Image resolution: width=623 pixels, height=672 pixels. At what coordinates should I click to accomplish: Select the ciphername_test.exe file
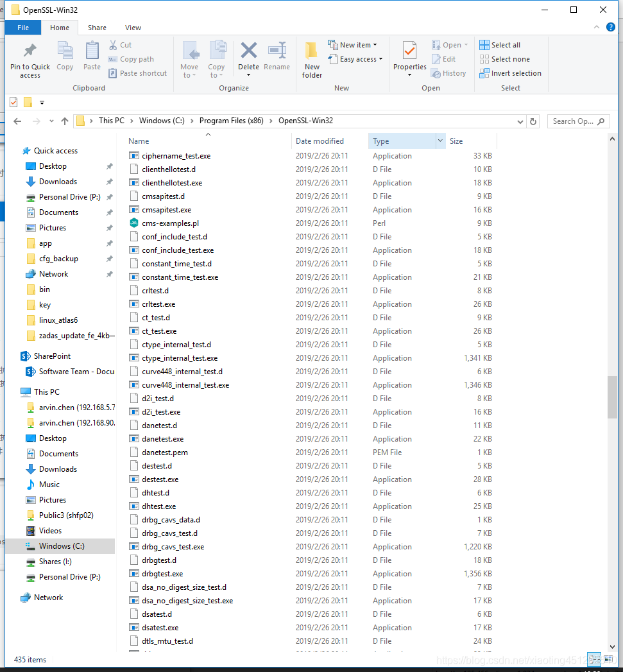point(176,156)
